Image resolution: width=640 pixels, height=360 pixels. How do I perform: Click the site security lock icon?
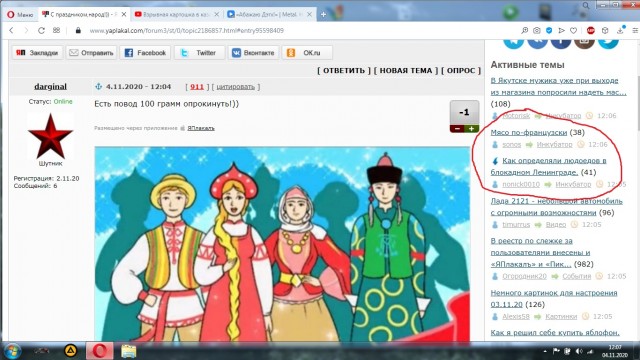(x=78, y=30)
